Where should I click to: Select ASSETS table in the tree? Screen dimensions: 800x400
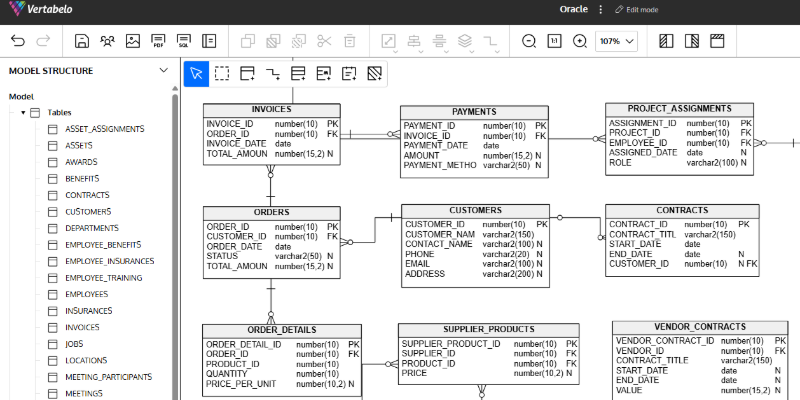tap(79, 145)
